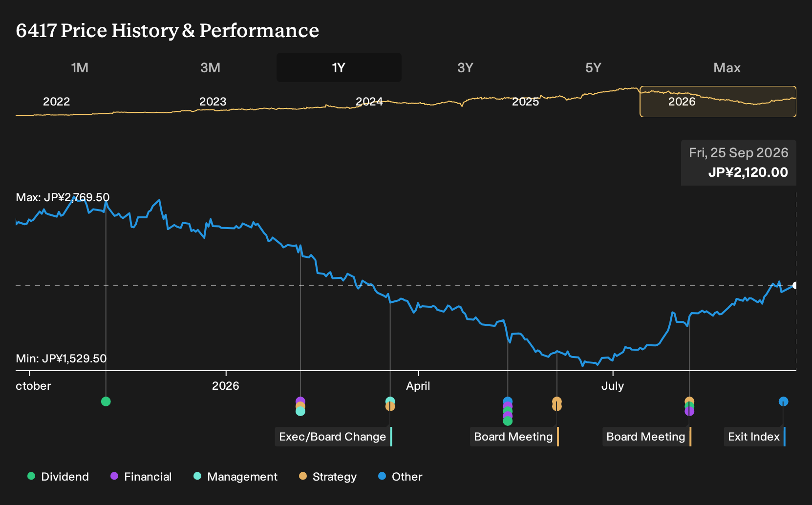
Task: Click the 6417 Price History & Performance title
Action: [168, 30]
